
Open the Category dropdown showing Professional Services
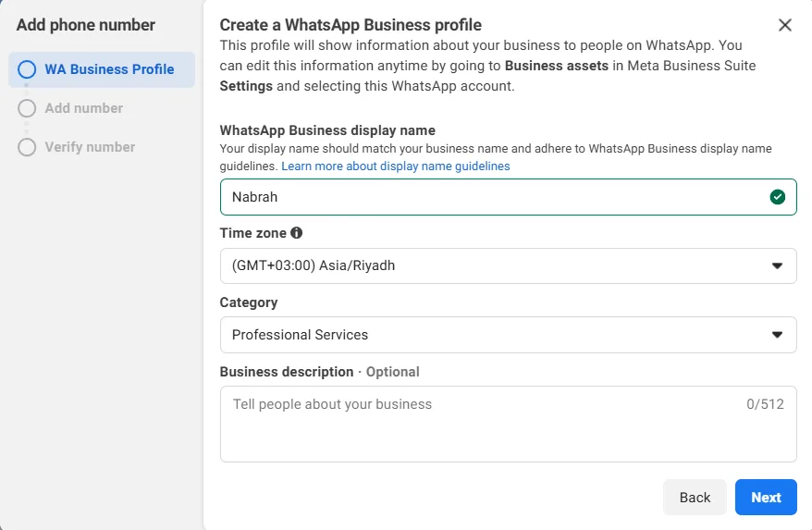coord(508,335)
